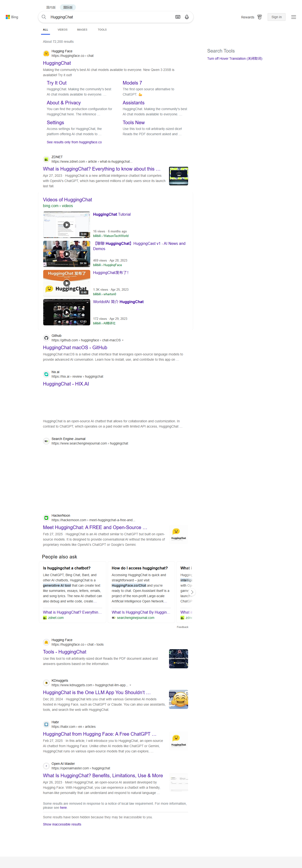Click the Sign in button
Screen dimensions: 302x868
coord(276,17)
